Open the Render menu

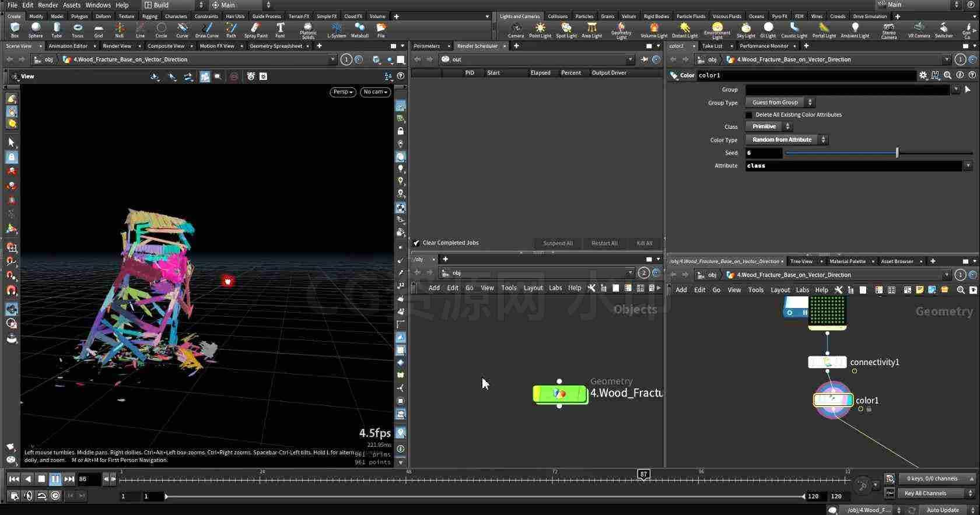pyautogui.click(x=48, y=5)
